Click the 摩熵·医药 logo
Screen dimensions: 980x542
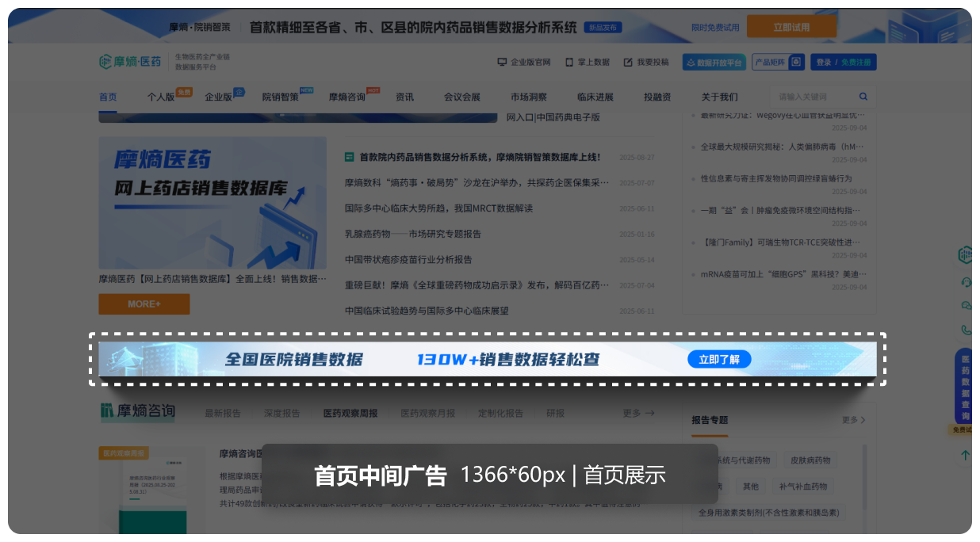[x=130, y=62]
